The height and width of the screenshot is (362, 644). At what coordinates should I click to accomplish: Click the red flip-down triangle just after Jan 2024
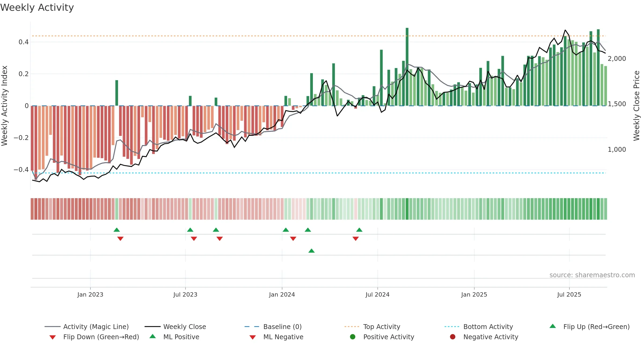pyautogui.click(x=293, y=239)
